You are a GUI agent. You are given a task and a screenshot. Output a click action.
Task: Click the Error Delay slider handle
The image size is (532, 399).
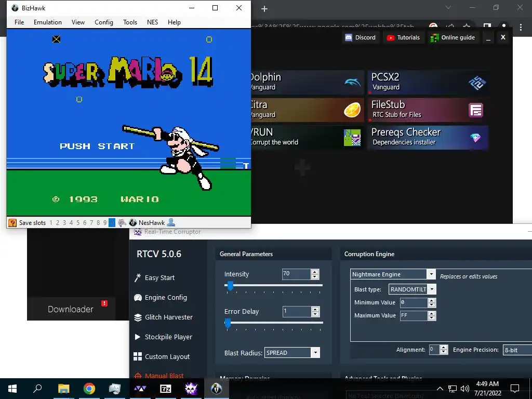coord(228,323)
